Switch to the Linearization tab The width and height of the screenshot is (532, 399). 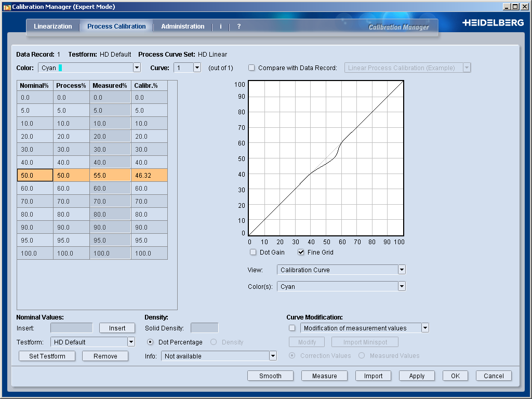pos(53,26)
